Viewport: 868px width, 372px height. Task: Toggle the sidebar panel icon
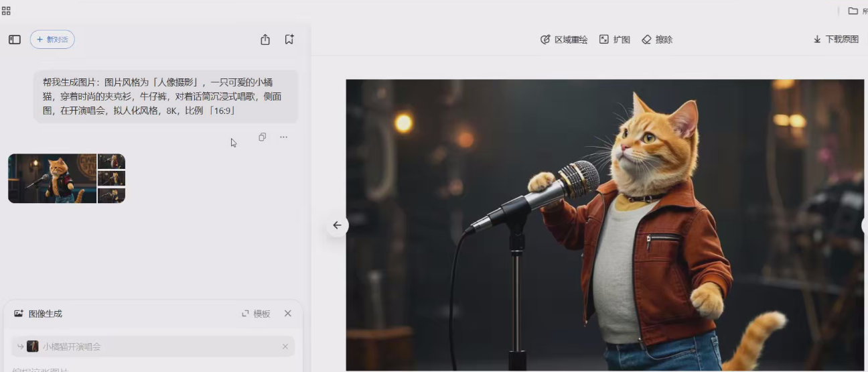(15, 40)
